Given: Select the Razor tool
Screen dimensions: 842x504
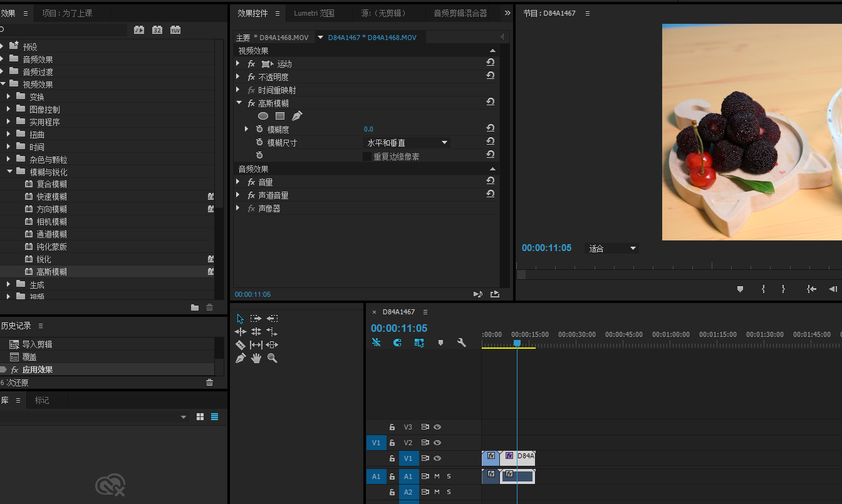Looking at the screenshot, I should [241, 345].
